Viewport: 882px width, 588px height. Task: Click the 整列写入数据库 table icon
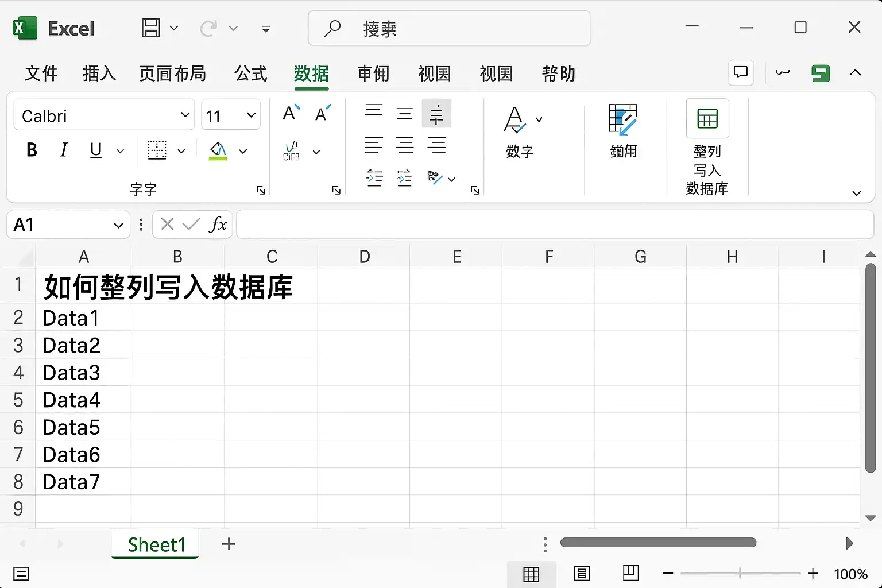point(707,118)
